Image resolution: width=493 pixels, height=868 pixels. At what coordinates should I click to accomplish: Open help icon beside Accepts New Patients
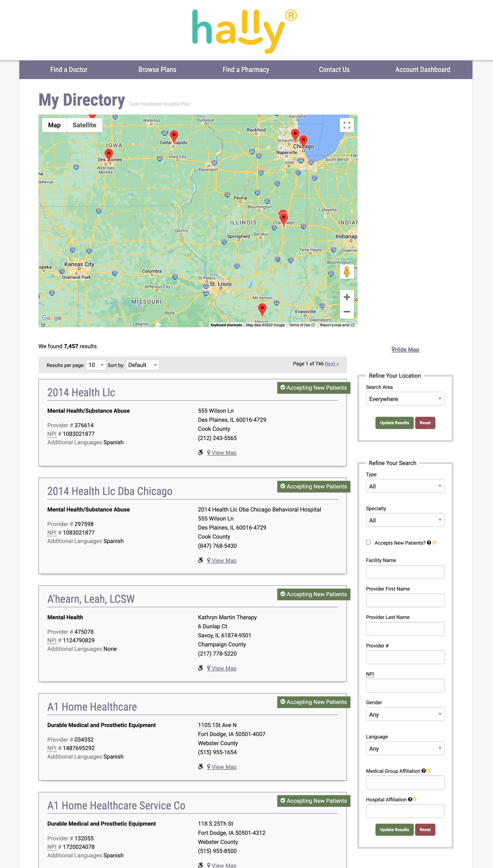pyautogui.click(x=429, y=543)
